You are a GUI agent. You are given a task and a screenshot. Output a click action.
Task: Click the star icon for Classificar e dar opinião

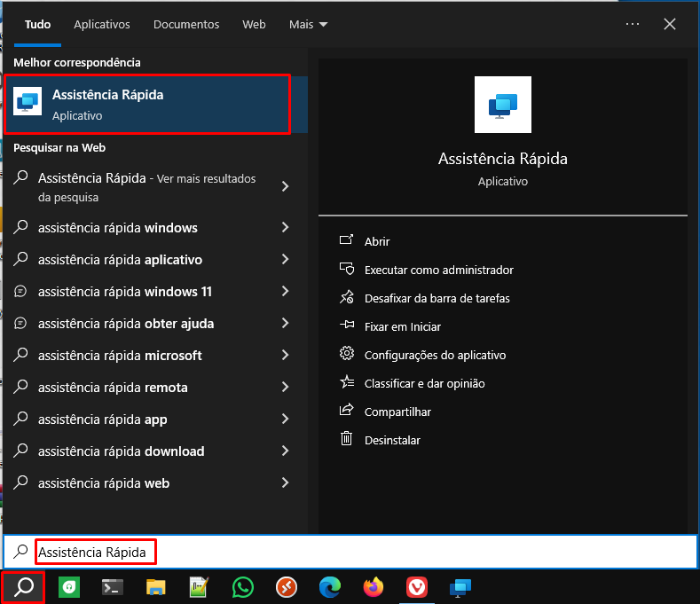click(x=346, y=382)
